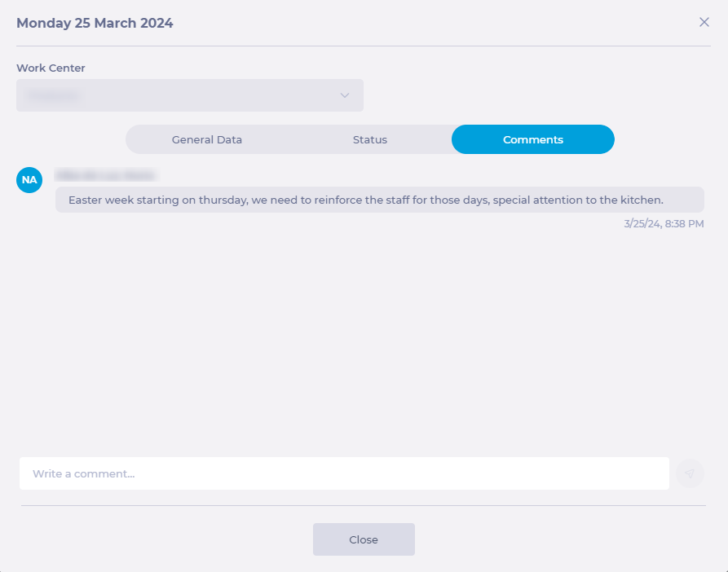Focus the Write a comment field

[344, 473]
